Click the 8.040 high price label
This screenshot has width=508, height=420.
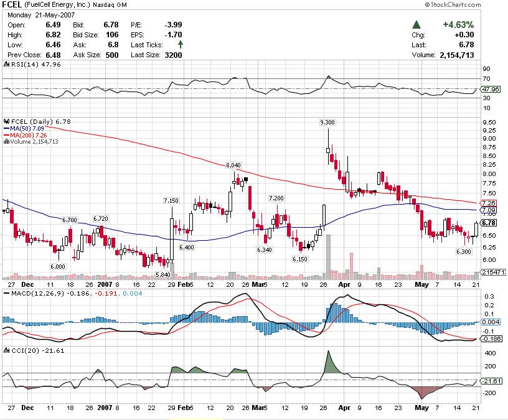click(x=233, y=165)
